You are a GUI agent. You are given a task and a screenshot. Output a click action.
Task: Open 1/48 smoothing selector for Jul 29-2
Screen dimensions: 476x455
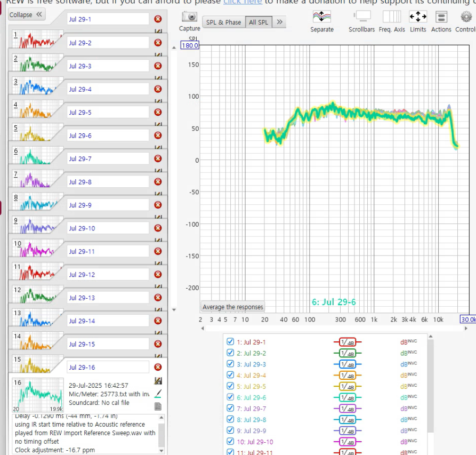[348, 353]
